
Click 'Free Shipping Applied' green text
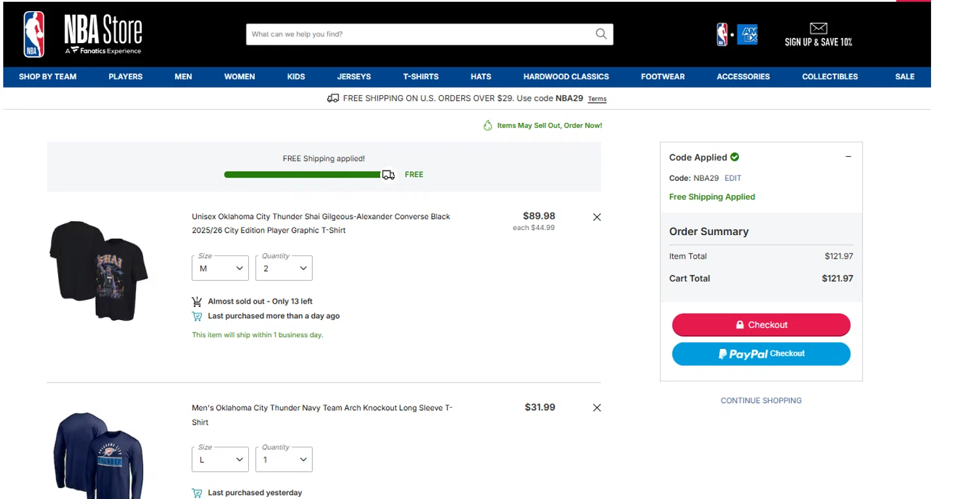[712, 197]
